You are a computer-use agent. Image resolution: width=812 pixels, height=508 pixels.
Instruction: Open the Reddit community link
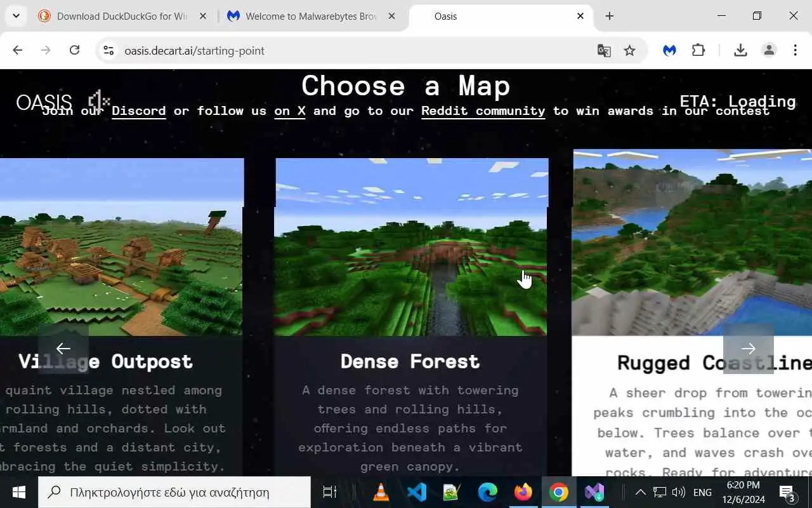click(x=483, y=111)
